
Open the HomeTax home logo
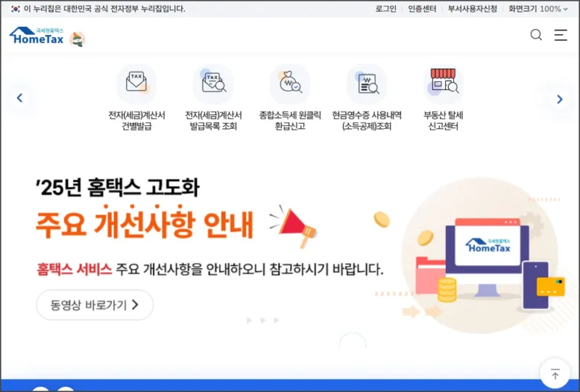coord(37,36)
